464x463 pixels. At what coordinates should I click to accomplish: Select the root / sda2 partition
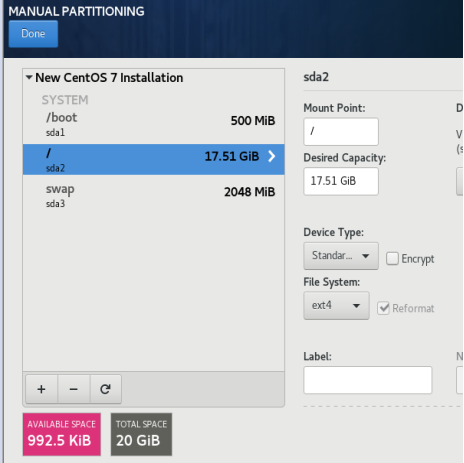click(x=154, y=159)
